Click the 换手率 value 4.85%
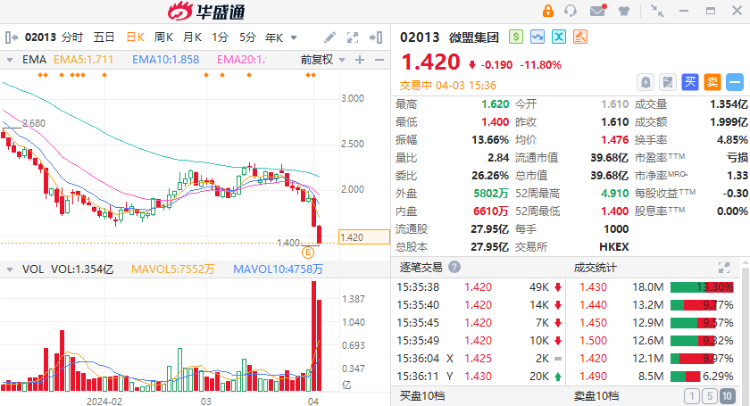This screenshot has height=406, width=750. 732,140
